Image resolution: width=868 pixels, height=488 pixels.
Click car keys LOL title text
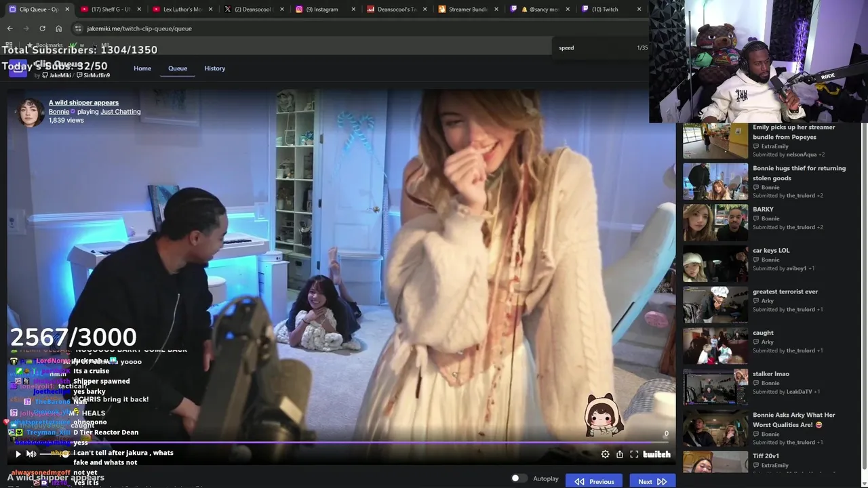(771, 251)
